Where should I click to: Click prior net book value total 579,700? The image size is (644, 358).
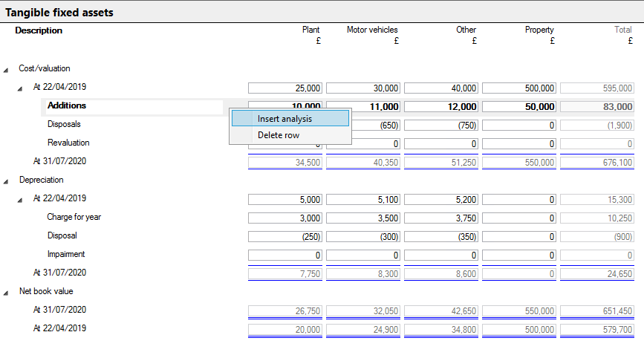pyautogui.click(x=597, y=330)
